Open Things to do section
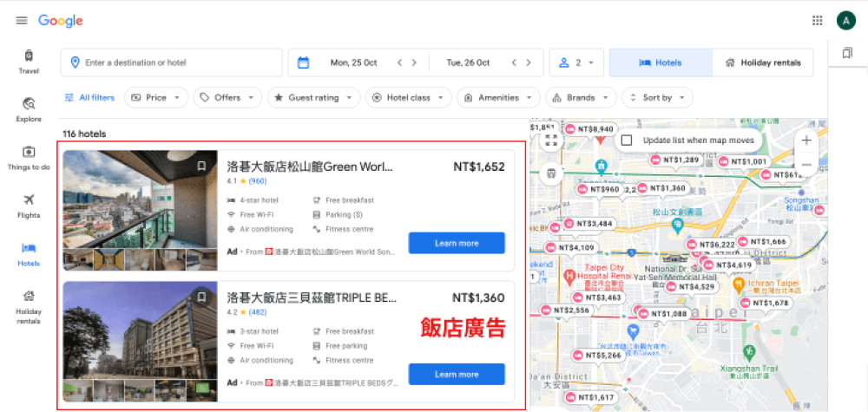The image size is (868, 412). pos(29,158)
